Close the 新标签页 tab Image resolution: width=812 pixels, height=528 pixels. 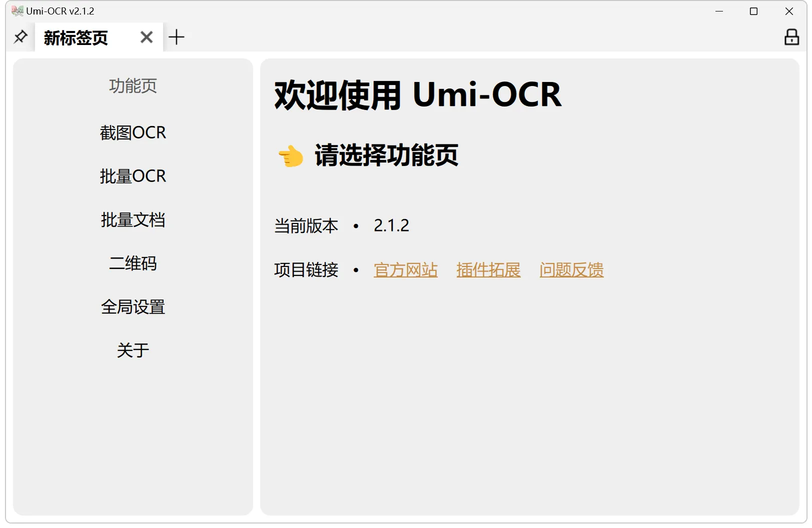[147, 37]
